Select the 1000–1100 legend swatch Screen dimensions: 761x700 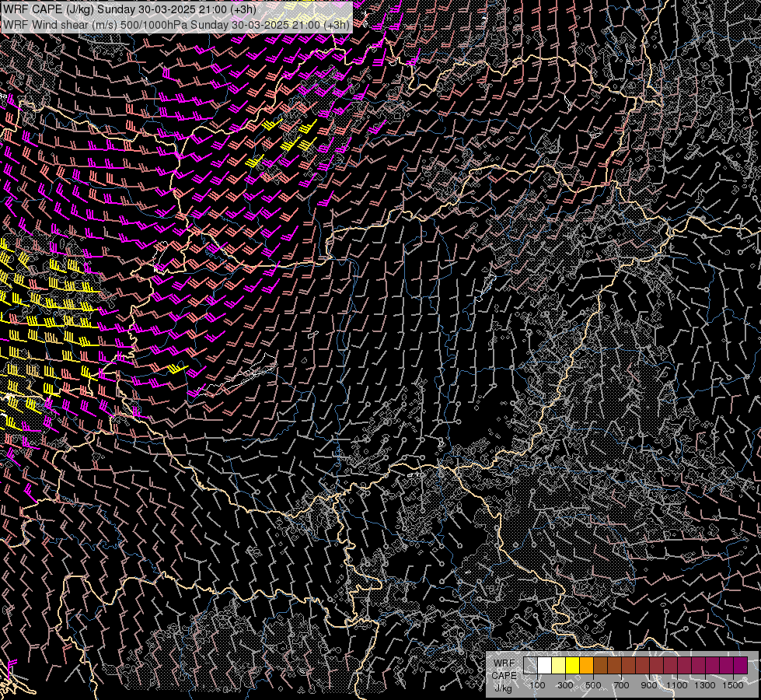pyautogui.click(x=670, y=666)
